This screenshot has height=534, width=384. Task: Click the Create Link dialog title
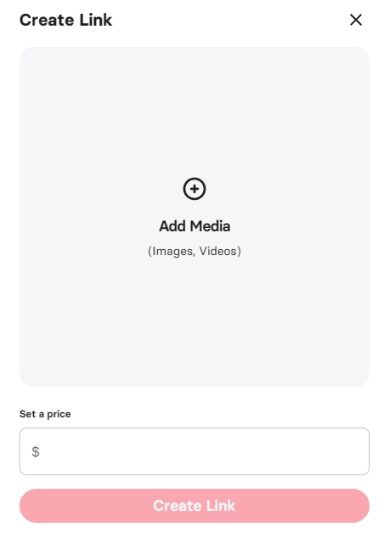[66, 20]
